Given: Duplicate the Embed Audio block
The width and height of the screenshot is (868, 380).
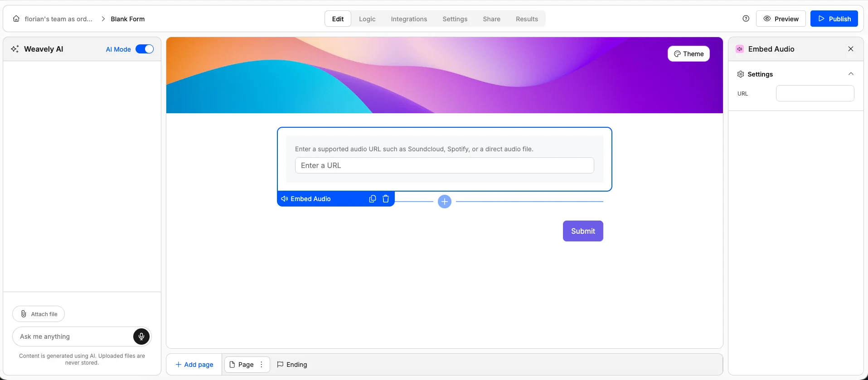Looking at the screenshot, I should pyautogui.click(x=373, y=199).
